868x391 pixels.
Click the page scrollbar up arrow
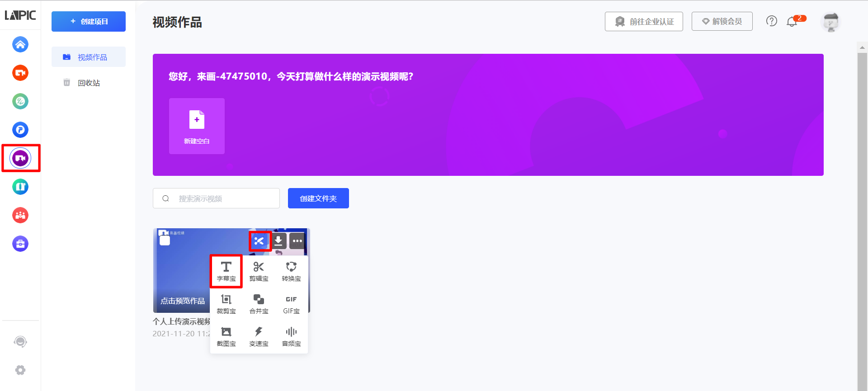[x=862, y=47]
